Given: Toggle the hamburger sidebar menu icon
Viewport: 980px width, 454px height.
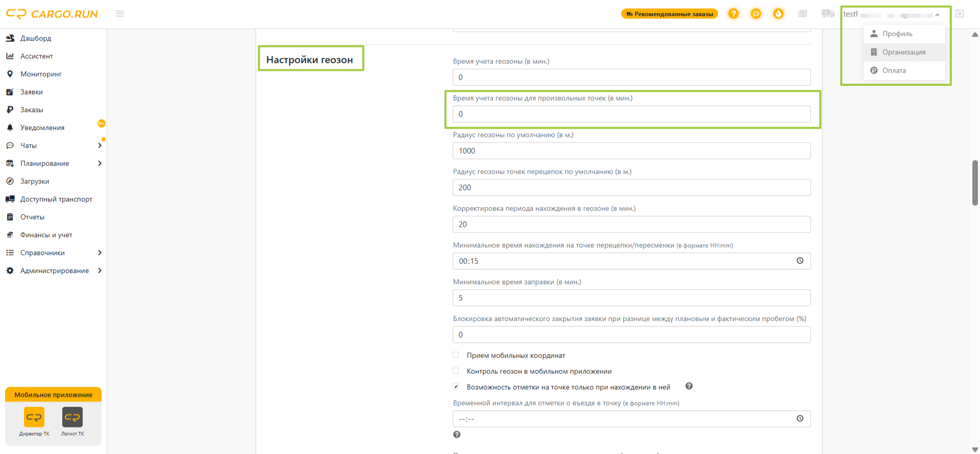Looking at the screenshot, I should click(x=120, y=14).
